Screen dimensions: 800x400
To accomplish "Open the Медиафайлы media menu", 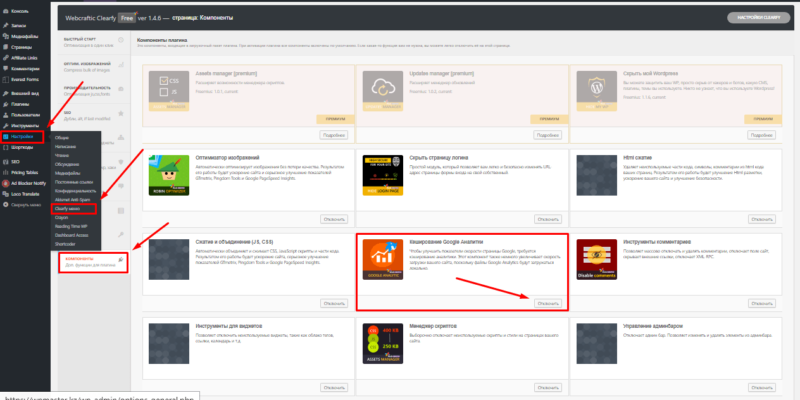I will pyautogui.click(x=25, y=36).
